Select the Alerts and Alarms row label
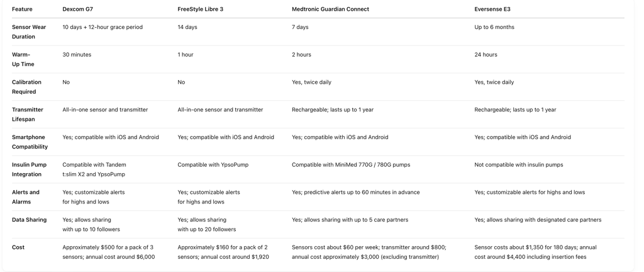 [26, 197]
